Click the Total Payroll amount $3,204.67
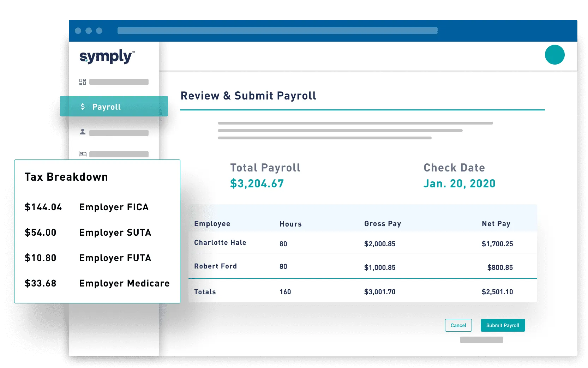This screenshot has width=588, height=368. click(x=257, y=183)
